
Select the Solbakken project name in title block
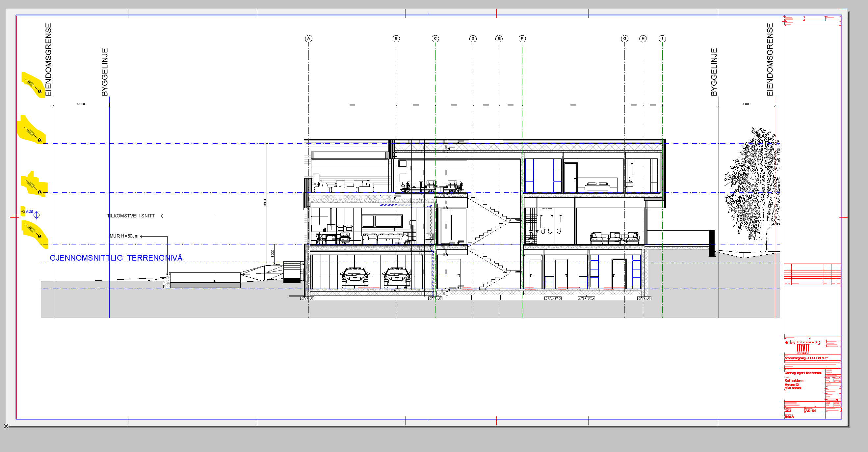(794, 381)
